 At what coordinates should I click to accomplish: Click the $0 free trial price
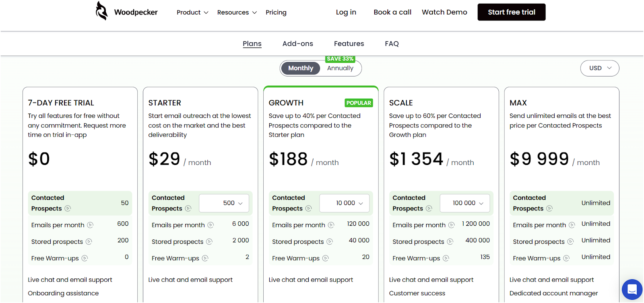coord(39,159)
